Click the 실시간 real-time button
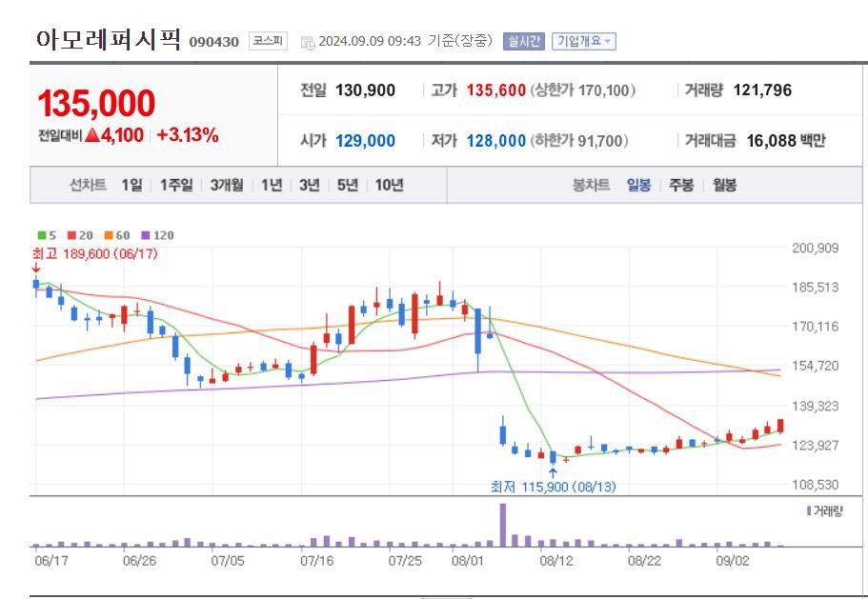 [524, 42]
